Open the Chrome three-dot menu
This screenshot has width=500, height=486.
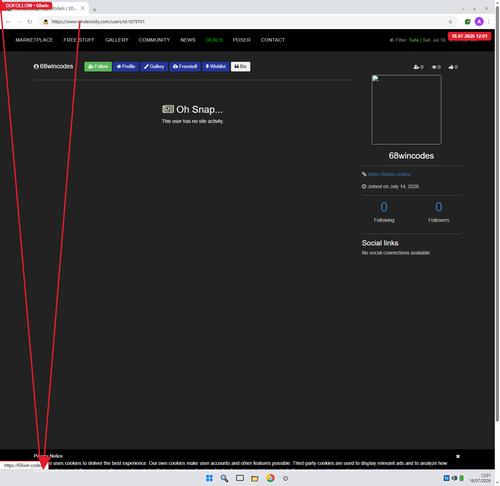click(x=489, y=22)
